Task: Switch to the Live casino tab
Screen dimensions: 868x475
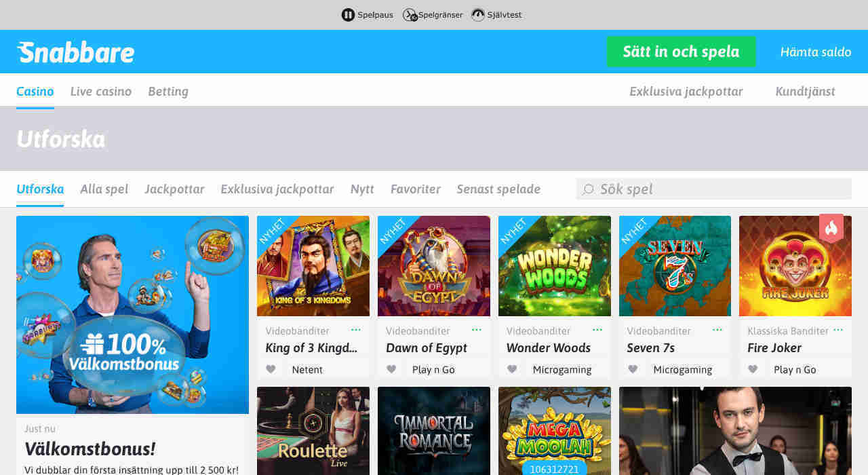Action: (101, 92)
